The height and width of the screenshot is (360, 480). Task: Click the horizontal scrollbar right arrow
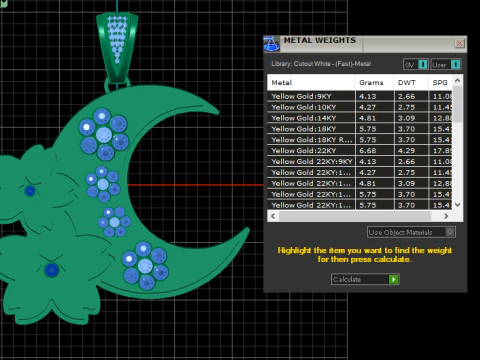point(446,216)
